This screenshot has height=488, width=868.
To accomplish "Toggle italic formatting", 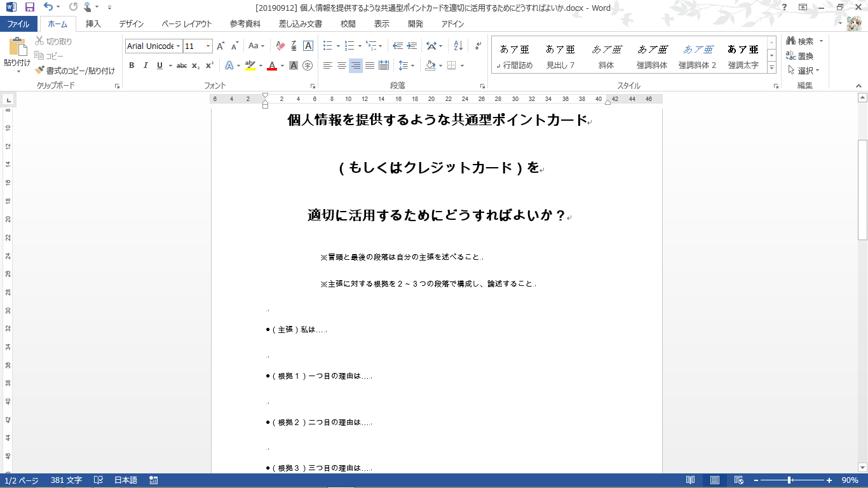I will pyautogui.click(x=146, y=65).
